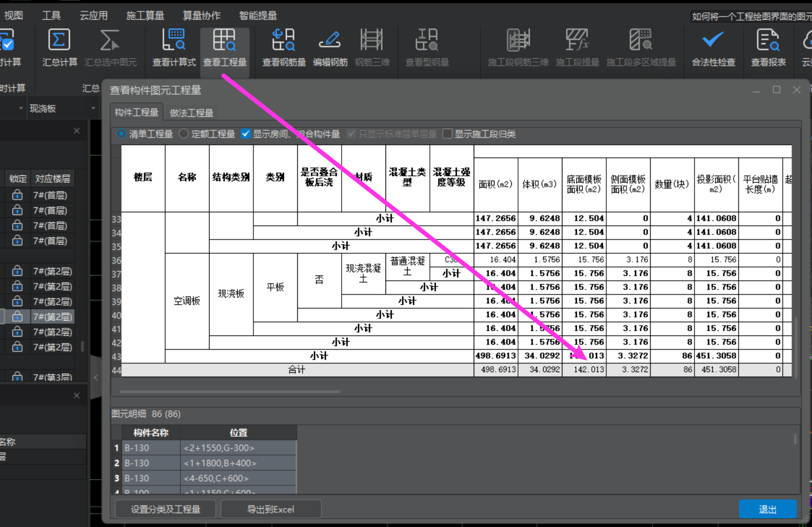
Task: Click the 对应楼层 column header
Action: coord(53,178)
